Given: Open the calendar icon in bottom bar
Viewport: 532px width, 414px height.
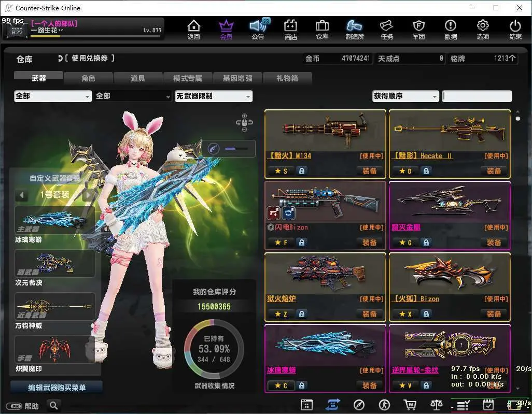Looking at the screenshot, I should click(x=306, y=405).
